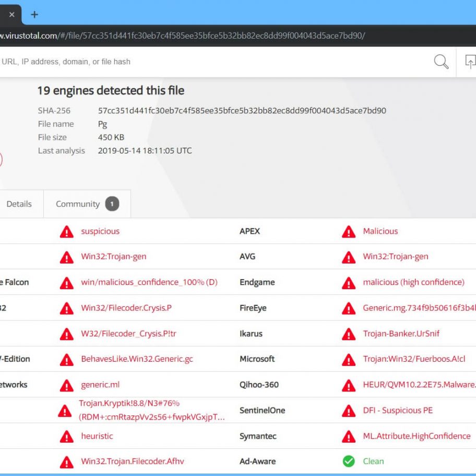This screenshot has width=476, height=476.
Task: Click the search magnifier icon
Action: point(441,62)
